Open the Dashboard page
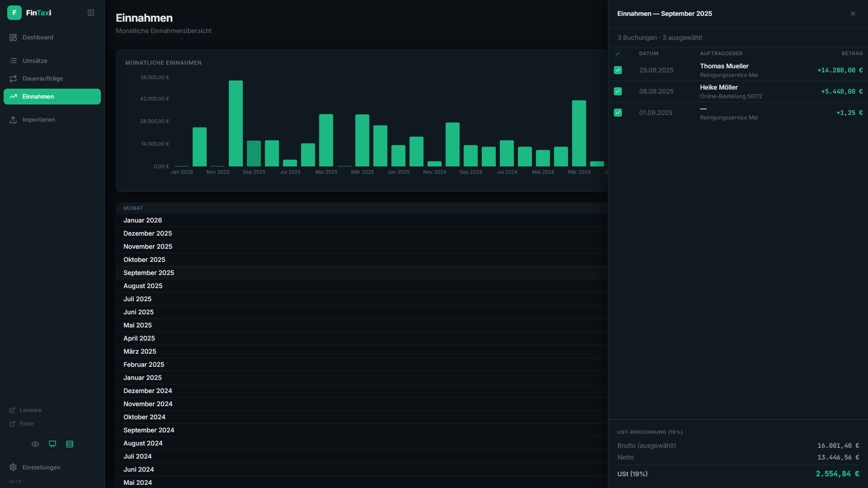 38,38
